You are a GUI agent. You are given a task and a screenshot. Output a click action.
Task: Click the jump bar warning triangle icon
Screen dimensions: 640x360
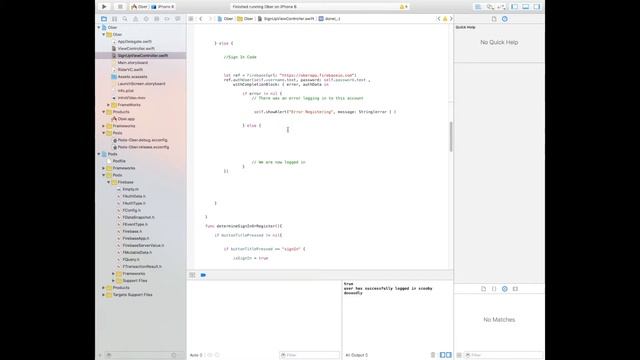(x=445, y=19)
